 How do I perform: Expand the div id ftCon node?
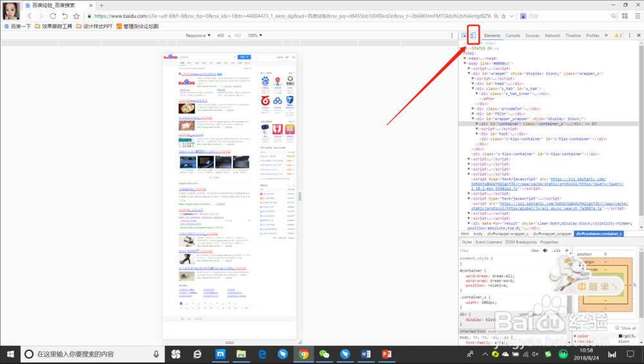[x=473, y=114]
